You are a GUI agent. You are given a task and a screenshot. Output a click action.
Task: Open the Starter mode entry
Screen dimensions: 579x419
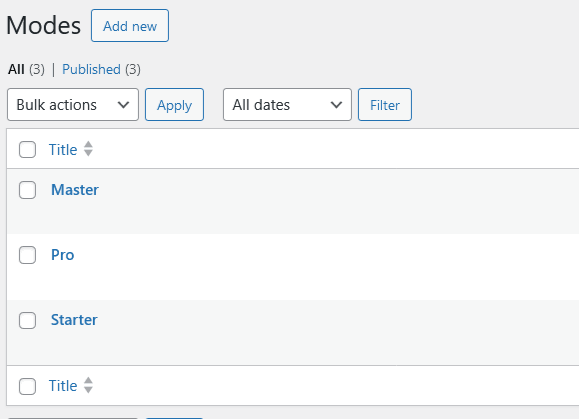(x=74, y=320)
